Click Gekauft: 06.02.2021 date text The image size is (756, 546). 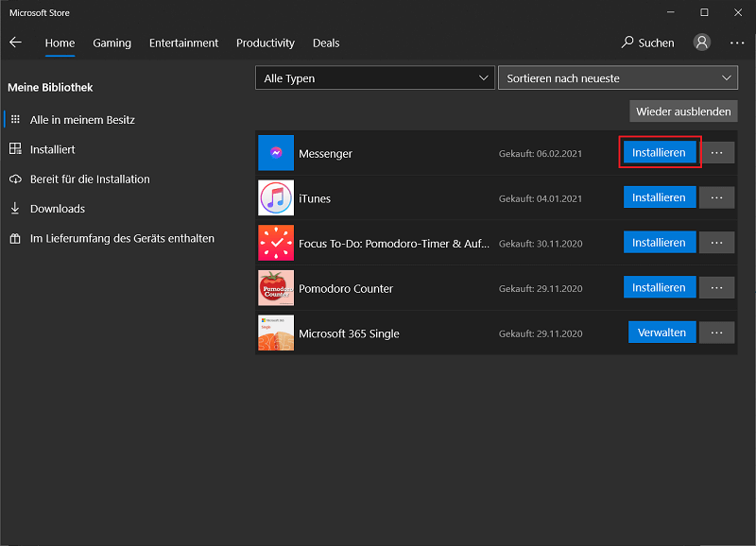(x=540, y=154)
